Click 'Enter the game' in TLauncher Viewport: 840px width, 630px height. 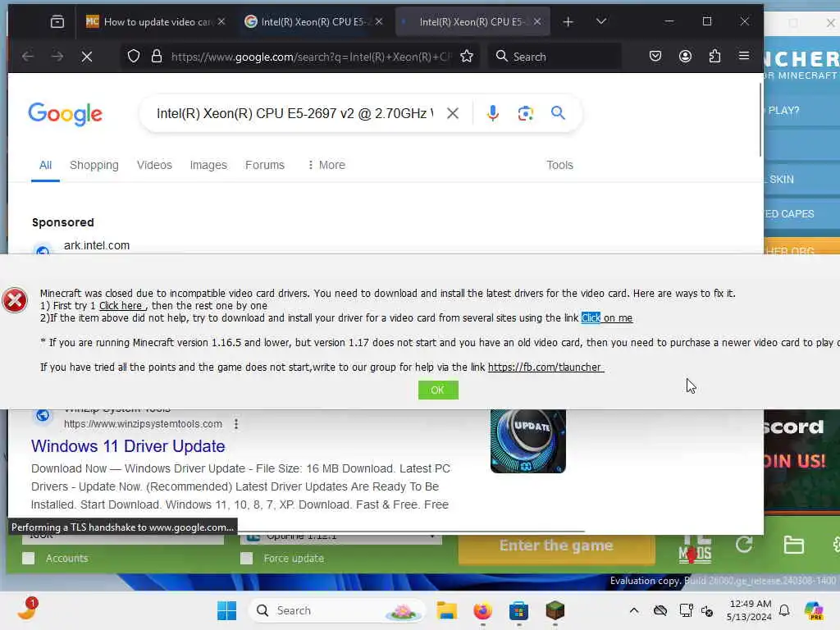[x=557, y=546]
